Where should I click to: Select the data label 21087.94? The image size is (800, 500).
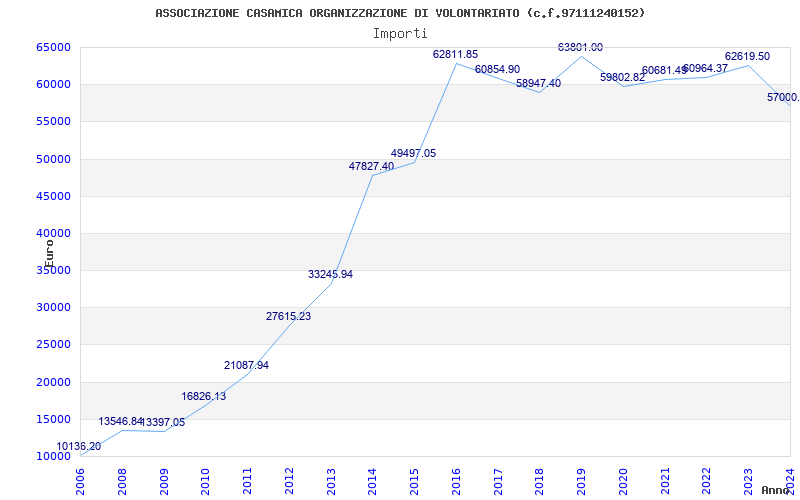(246, 365)
